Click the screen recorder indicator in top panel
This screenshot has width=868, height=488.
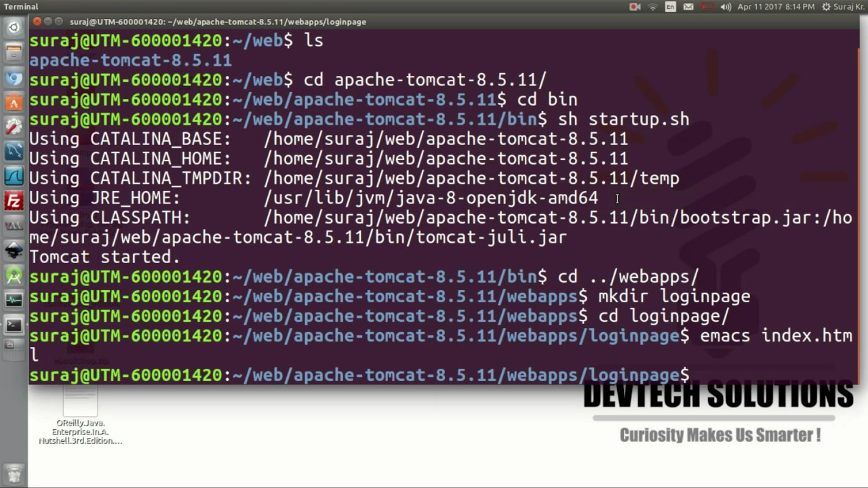click(635, 7)
